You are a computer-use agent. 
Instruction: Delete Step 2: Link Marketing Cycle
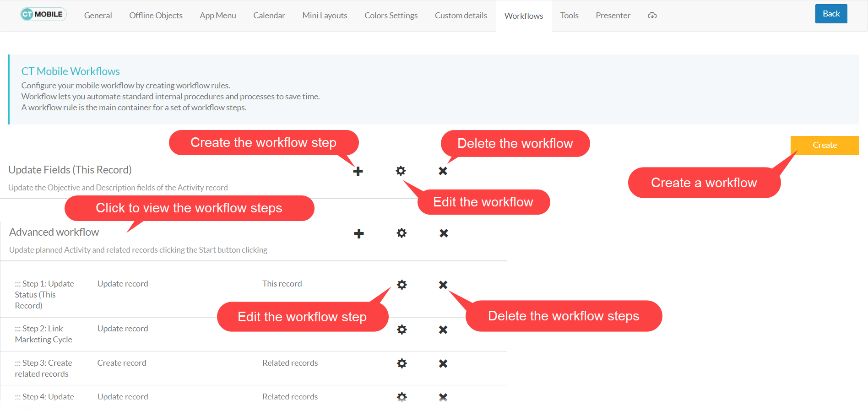443,330
